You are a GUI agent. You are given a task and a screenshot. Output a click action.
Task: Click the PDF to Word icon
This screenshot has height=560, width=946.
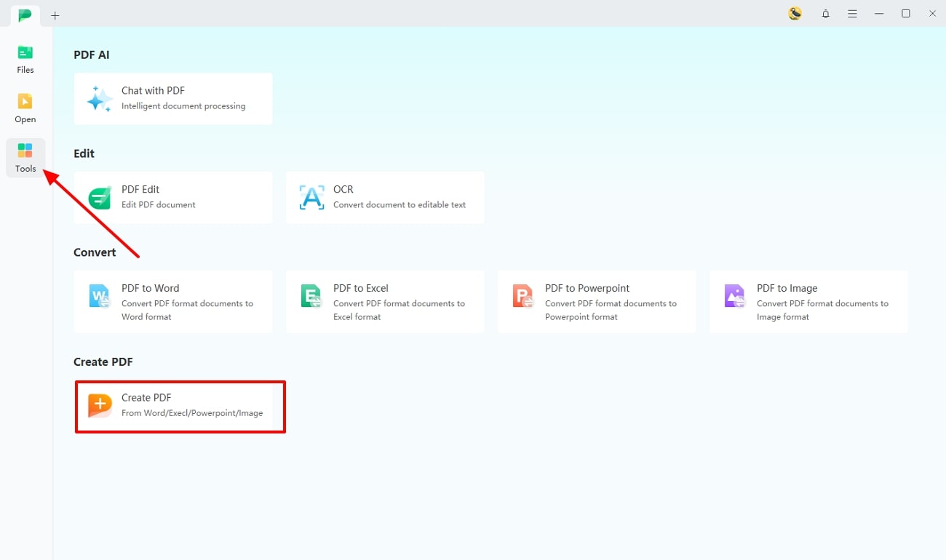click(x=100, y=296)
